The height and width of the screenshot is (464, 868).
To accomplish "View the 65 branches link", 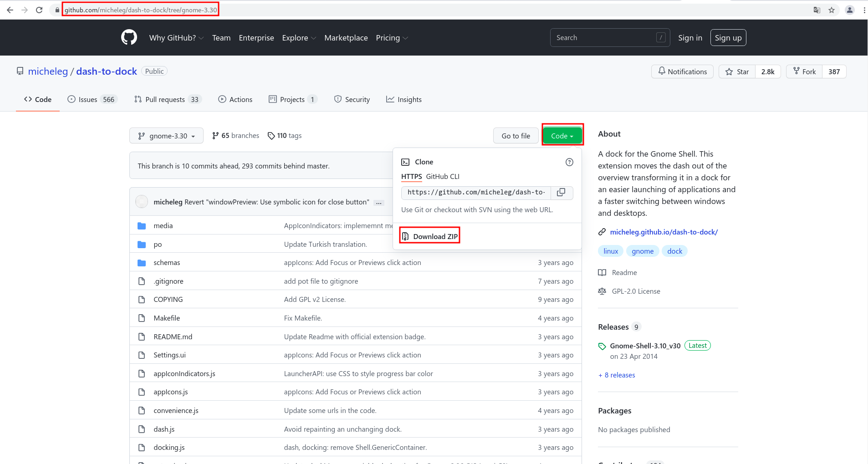I will [235, 136].
